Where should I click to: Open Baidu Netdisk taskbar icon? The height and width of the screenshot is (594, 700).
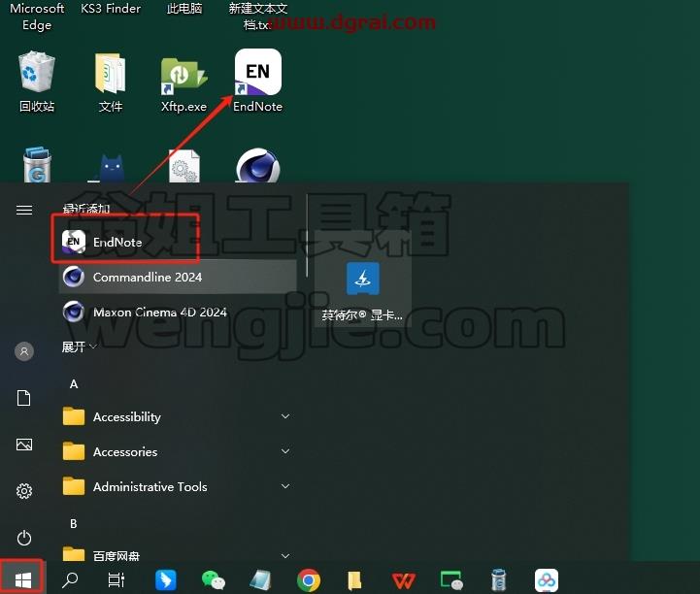click(546, 580)
